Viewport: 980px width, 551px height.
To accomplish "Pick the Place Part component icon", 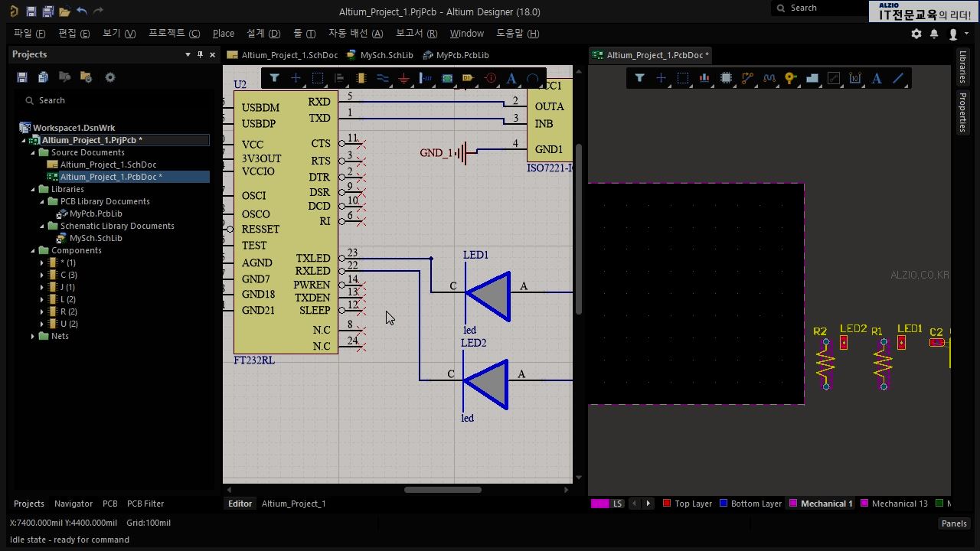I will pos(361,78).
